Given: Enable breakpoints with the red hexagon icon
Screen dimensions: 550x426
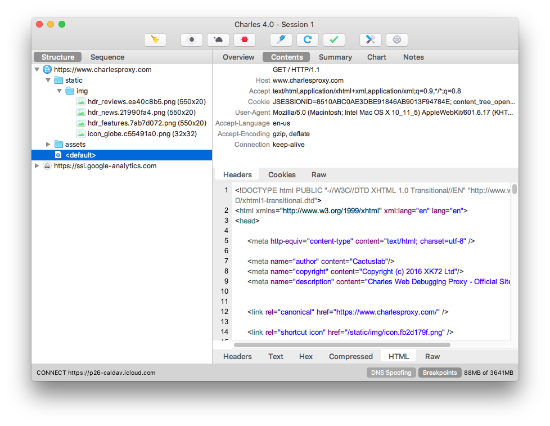Looking at the screenshot, I should point(244,40).
